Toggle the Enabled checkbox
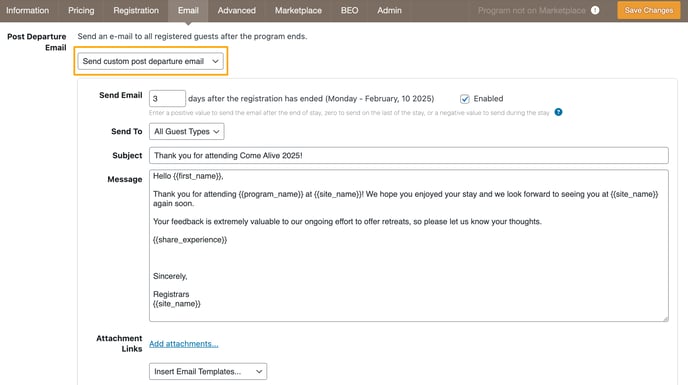The width and height of the screenshot is (688, 385). pyautogui.click(x=465, y=99)
